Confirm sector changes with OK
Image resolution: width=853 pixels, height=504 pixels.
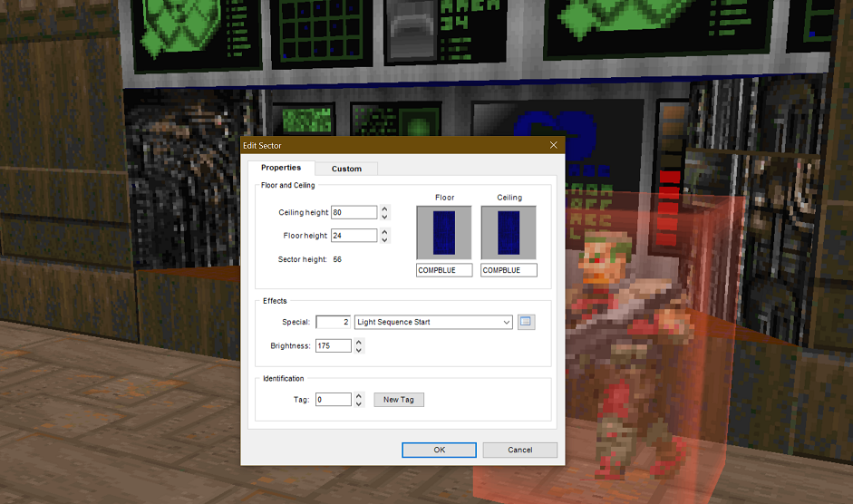pyautogui.click(x=439, y=451)
